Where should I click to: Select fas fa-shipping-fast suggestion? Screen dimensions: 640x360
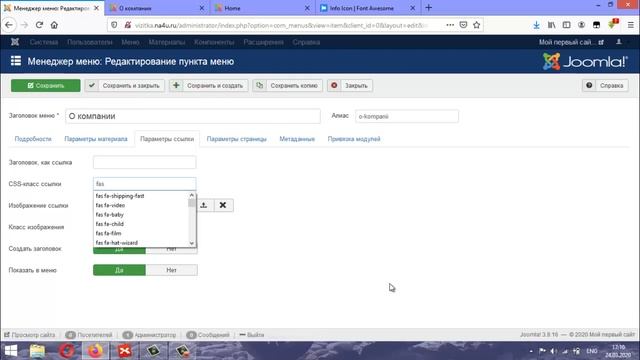point(141,196)
